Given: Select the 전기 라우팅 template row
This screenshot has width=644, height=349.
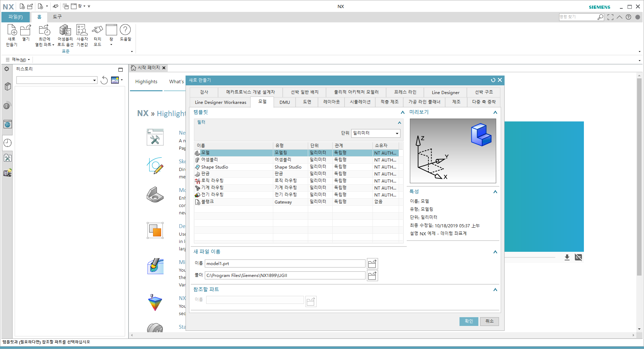Looking at the screenshot, I should (296, 195).
